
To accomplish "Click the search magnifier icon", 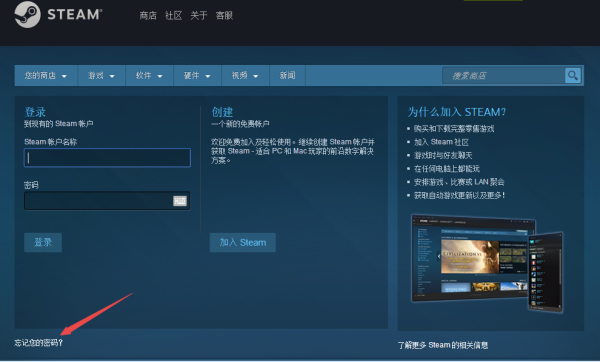I will (573, 75).
